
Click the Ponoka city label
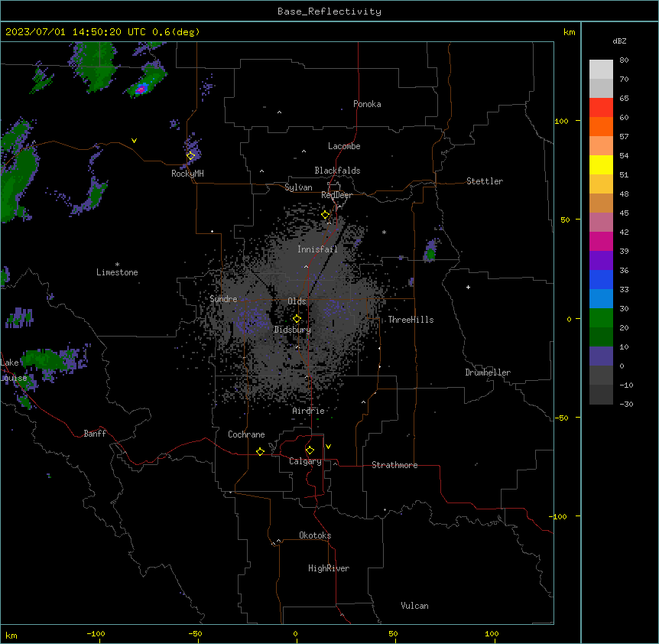click(367, 104)
